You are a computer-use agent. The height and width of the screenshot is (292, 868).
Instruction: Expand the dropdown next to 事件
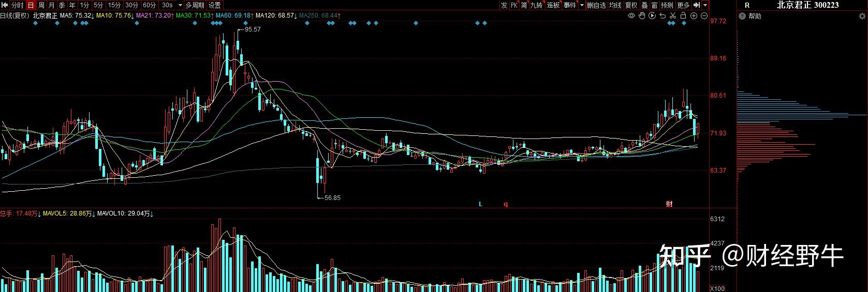582,5
